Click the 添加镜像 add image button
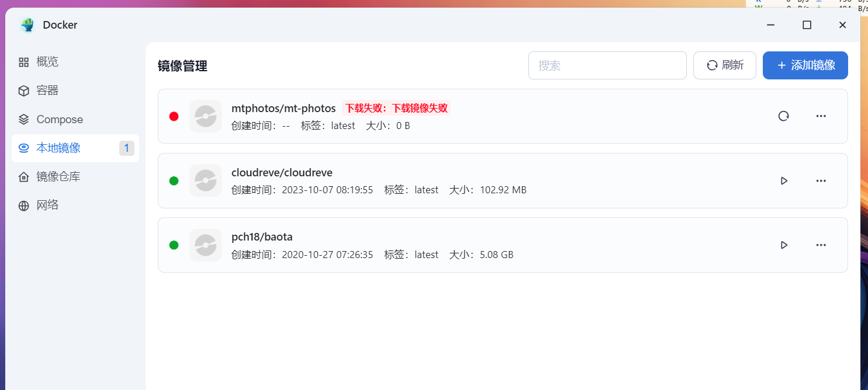Screen dimensions: 868x390 point(805,65)
